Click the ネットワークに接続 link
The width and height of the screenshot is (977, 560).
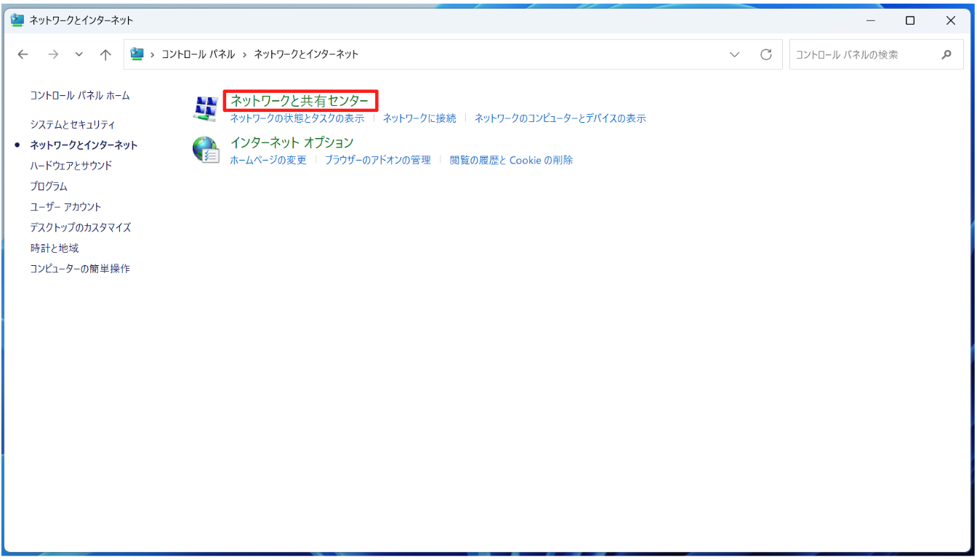(x=419, y=118)
